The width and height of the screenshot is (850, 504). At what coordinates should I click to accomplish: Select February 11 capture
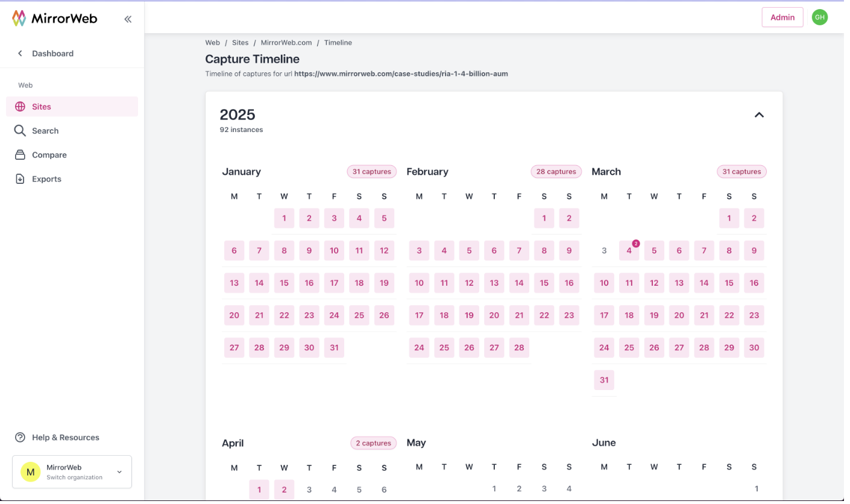coord(444,283)
